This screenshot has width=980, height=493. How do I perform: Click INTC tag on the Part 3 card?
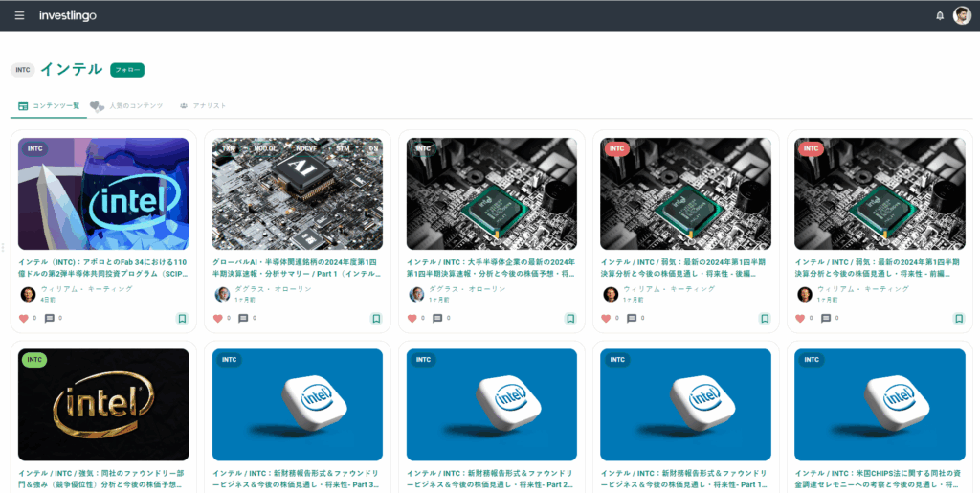click(230, 360)
